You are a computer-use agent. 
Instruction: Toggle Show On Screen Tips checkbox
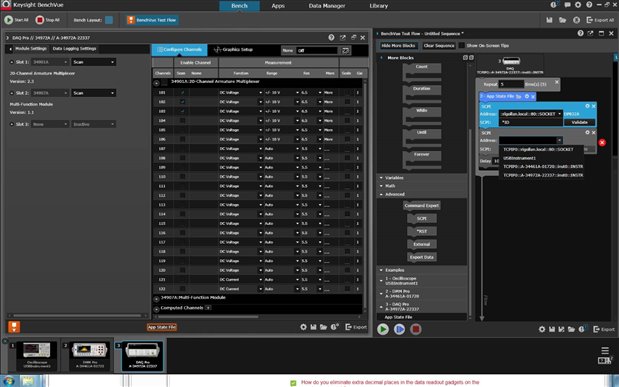click(x=461, y=46)
